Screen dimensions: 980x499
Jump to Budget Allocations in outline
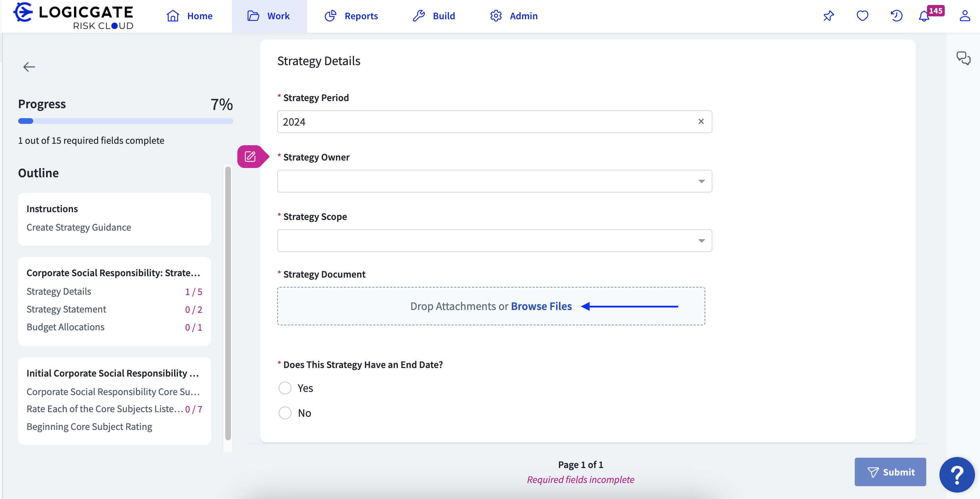click(65, 327)
